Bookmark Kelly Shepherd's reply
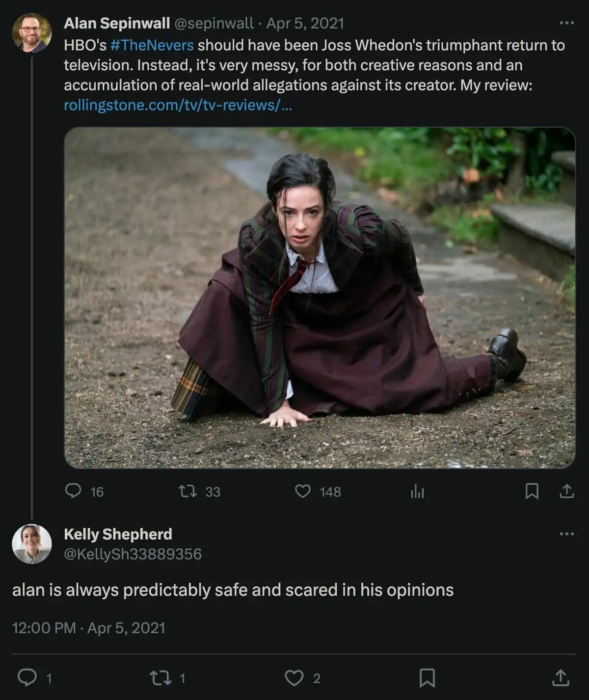This screenshot has height=700, width=589. tap(427, 678)
